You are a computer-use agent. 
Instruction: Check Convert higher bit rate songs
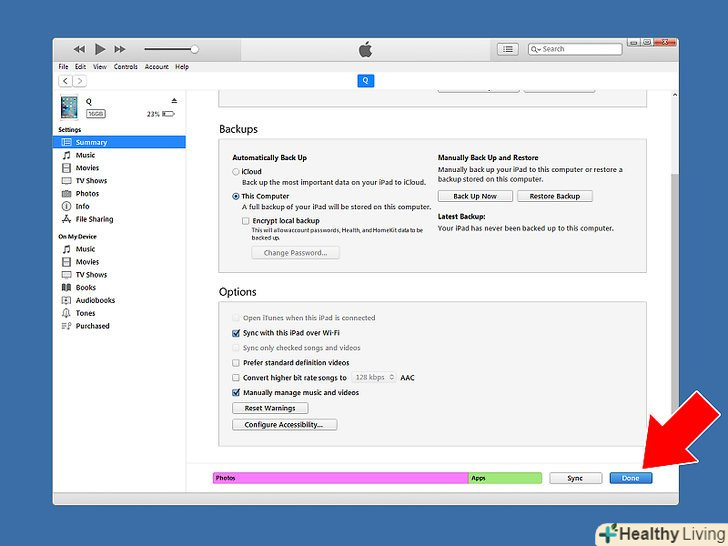coord(236,377)
